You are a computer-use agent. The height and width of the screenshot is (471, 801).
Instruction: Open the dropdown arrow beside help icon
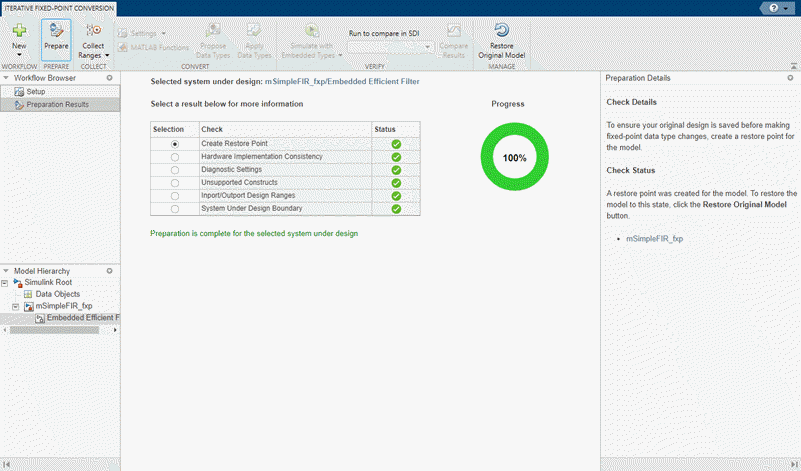click(x=786, y=8)
